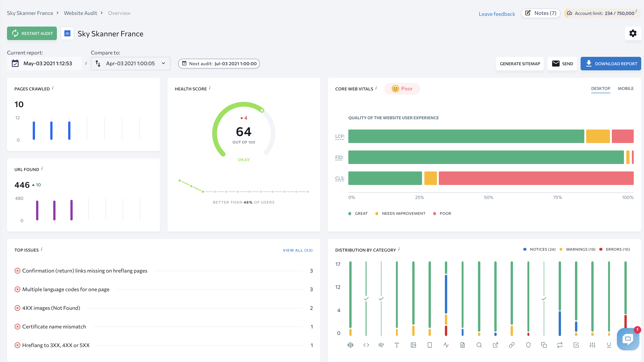Screen dimensions: 644x362
Task: Select the magnifier search category icon
Action: click(479, 345)
